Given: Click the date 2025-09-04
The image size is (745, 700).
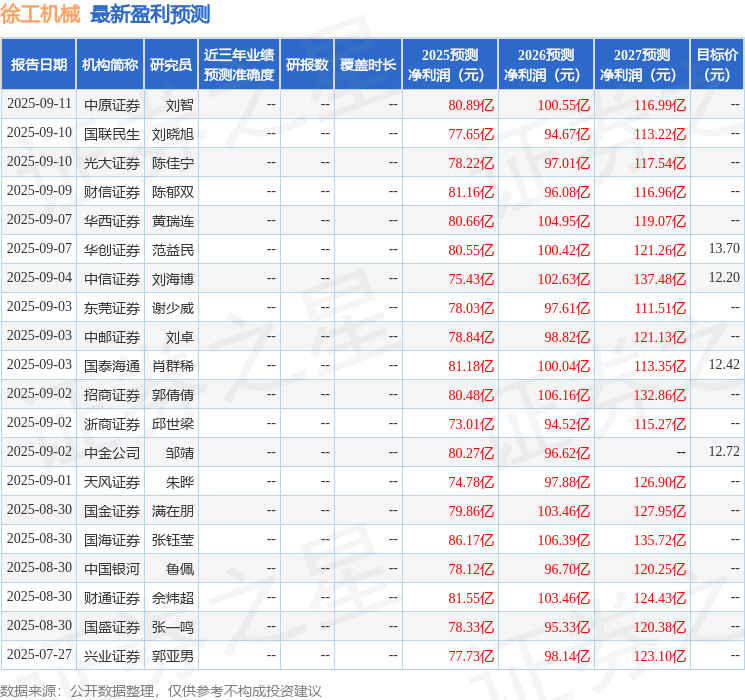Looking at the screenshot, I should (39, 277).
